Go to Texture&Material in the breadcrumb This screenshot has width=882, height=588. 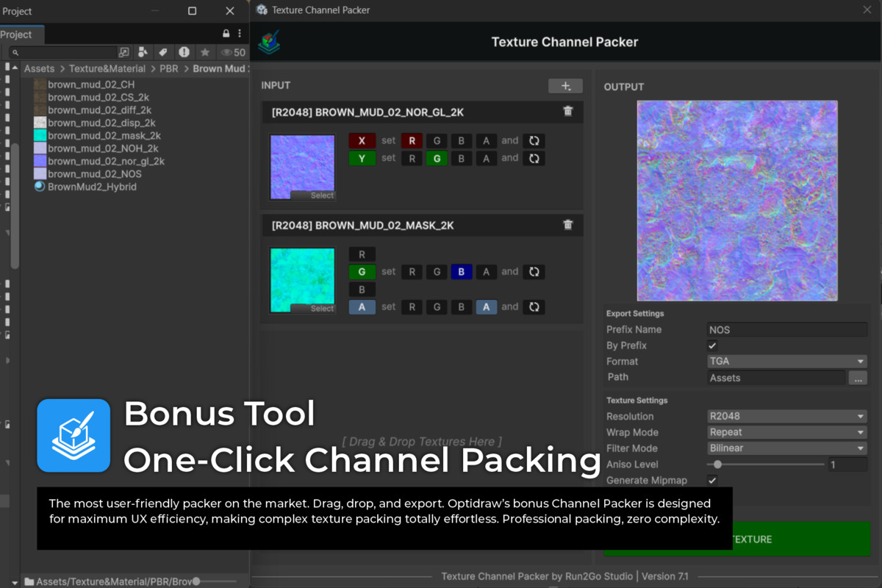pyautogui.click(x=107, y=68)
